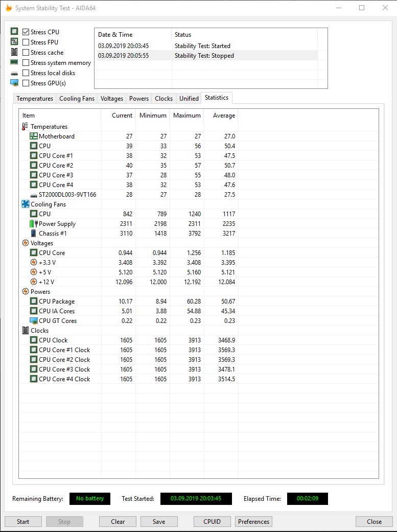Image resolution: width=397 pixels, height=532 pixels.
Task: Click the Close button at bottom right
Action: coord(375,521)
